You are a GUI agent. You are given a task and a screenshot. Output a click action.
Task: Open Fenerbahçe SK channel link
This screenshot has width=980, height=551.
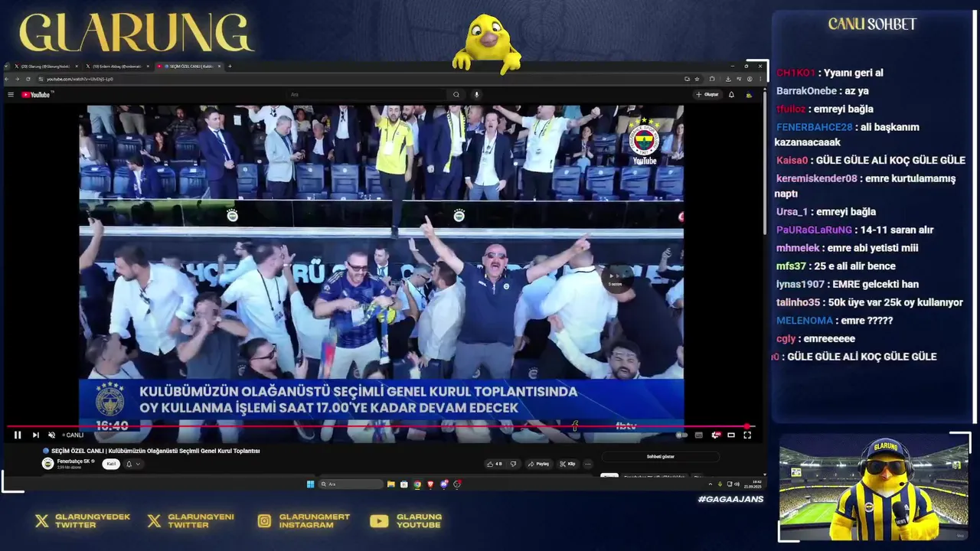tap(73, 461)
